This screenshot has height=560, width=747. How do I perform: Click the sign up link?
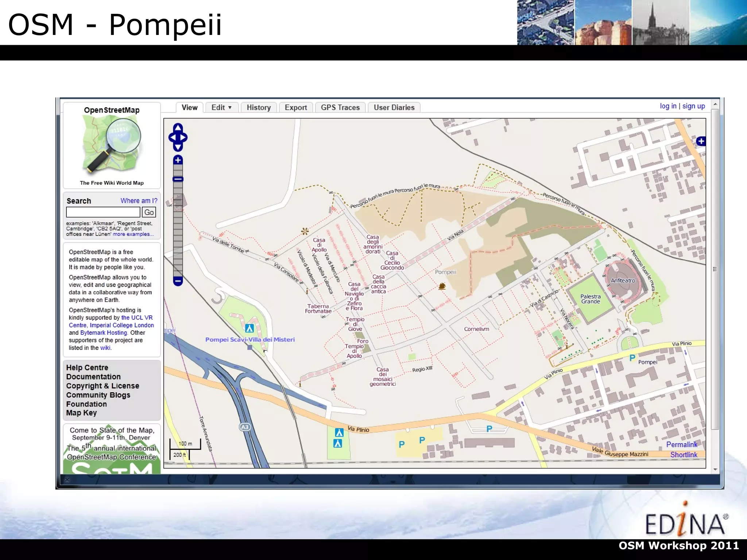tap(694, 106)
